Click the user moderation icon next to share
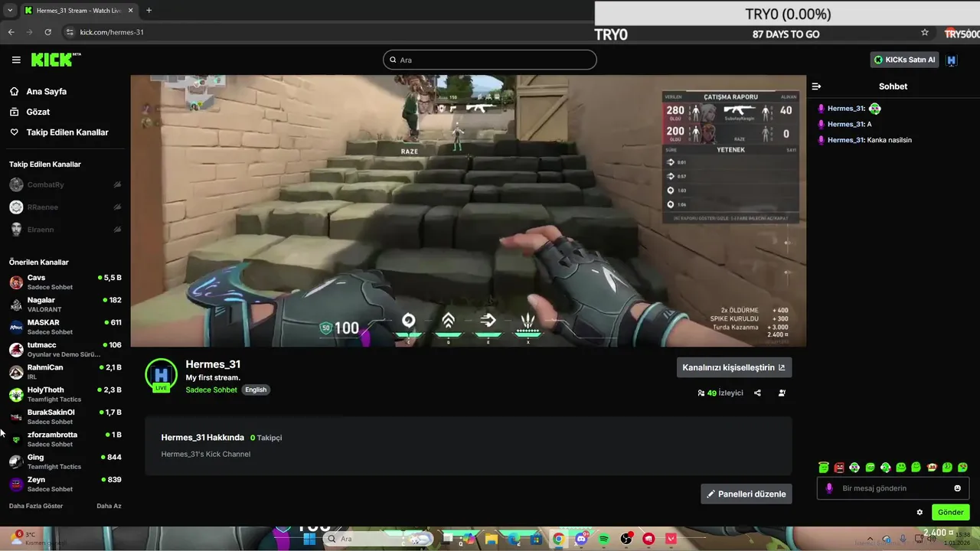This screenshot has height=551, width=980. (x=782, y=393)
